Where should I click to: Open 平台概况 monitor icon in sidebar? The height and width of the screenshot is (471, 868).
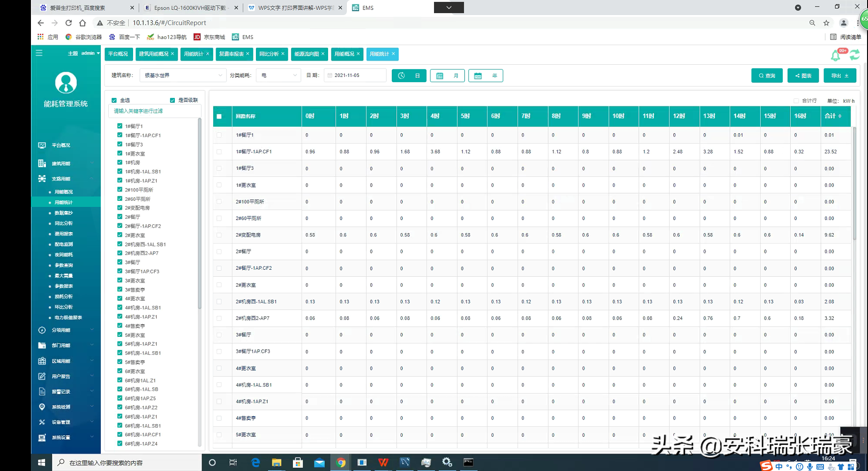42,145
